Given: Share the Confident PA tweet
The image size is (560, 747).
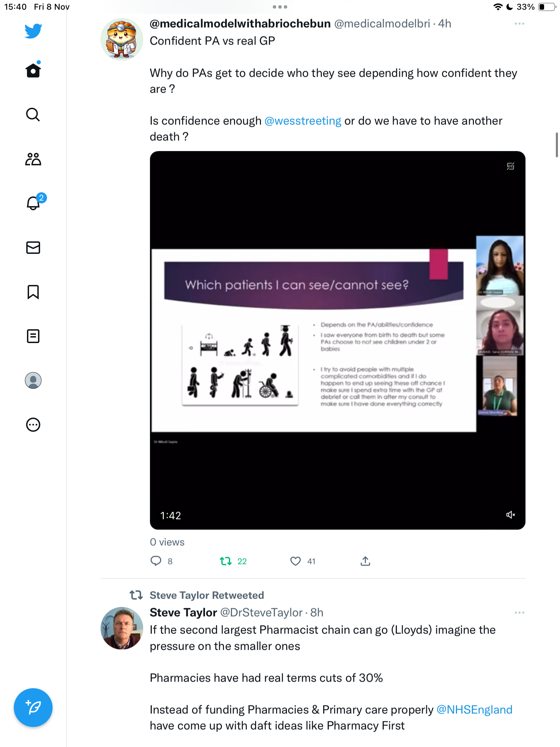Looking at the screenshot, I should tap(365, 561).
